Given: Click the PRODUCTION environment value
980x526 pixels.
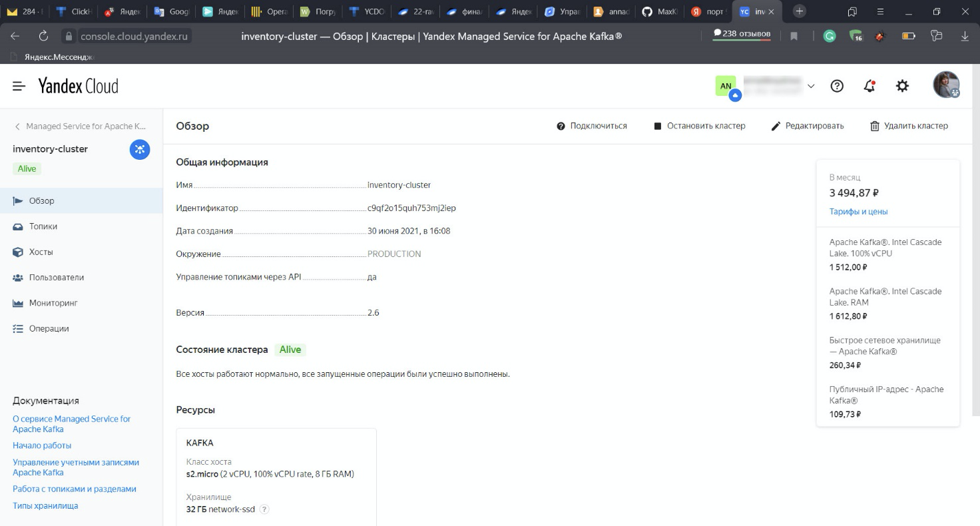Looking at the screenshot, I should 394,254.
